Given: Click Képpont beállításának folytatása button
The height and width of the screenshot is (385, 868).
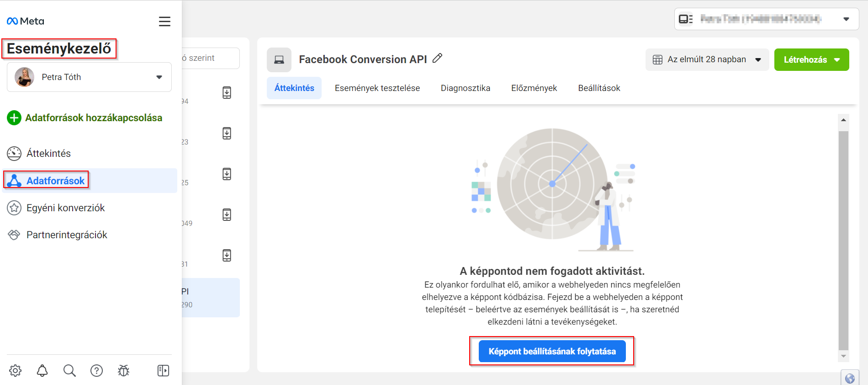Looking at the screenshot, I should 552,351.
